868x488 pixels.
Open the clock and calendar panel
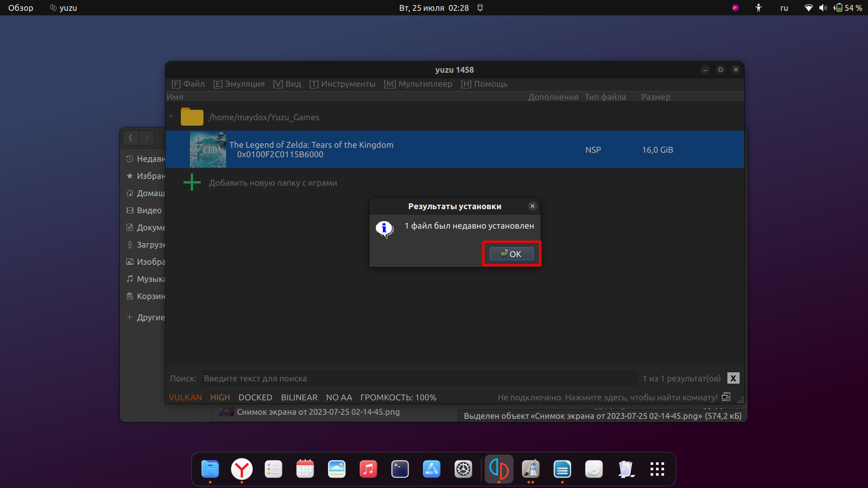(434, 8)
